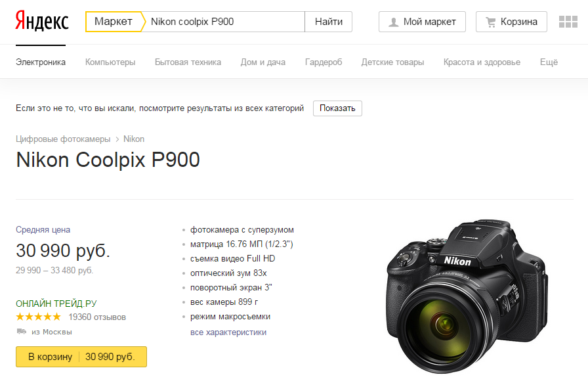Click the average price 30 990 руб.
This screenshot has height=387, width=588.
(x=63, y=251)
